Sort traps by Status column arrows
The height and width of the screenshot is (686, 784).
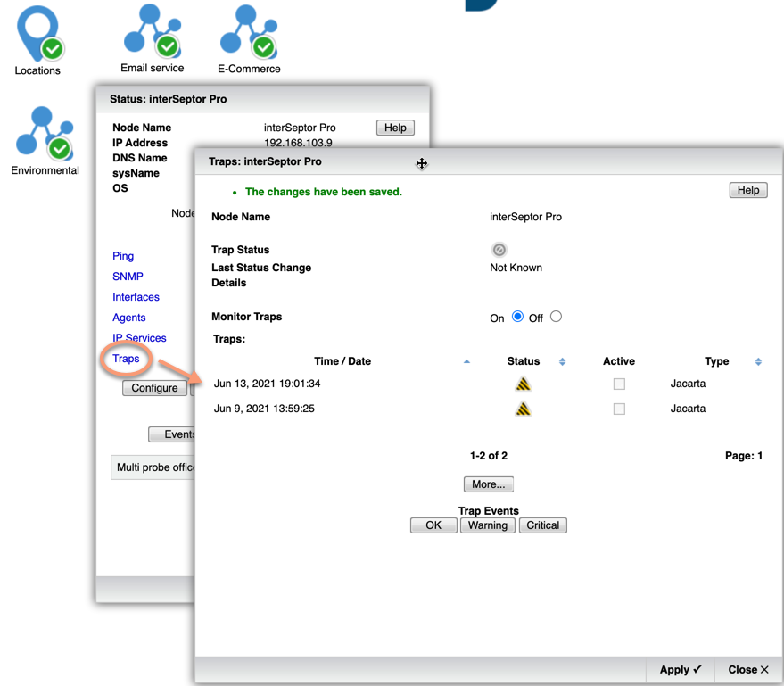[562, 361]
